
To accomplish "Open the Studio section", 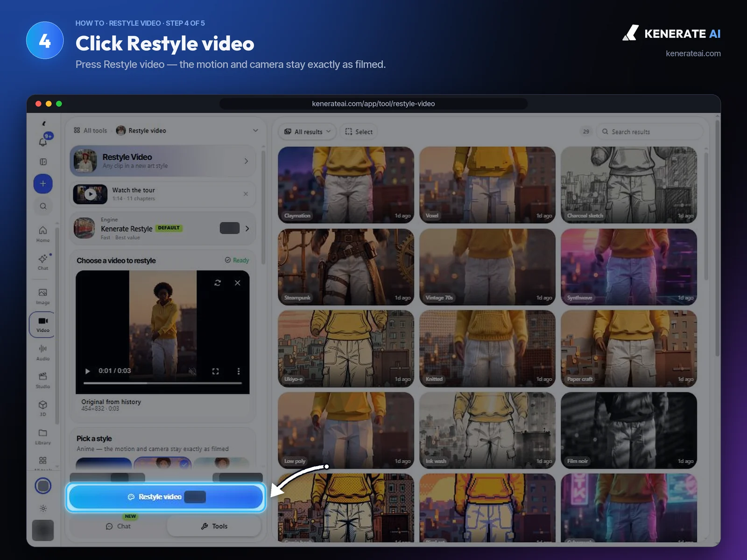I will (43, 380).
